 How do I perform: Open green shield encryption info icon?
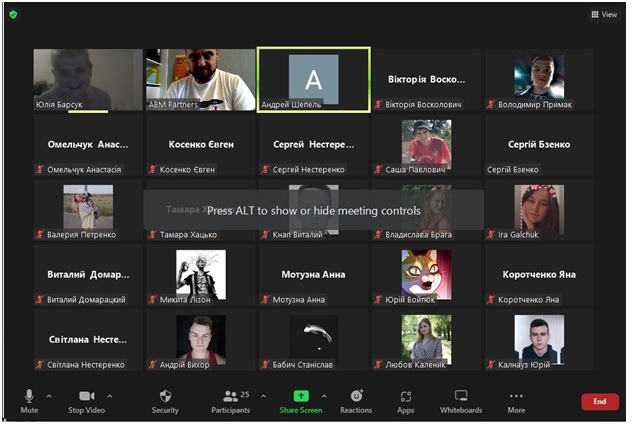13,15
